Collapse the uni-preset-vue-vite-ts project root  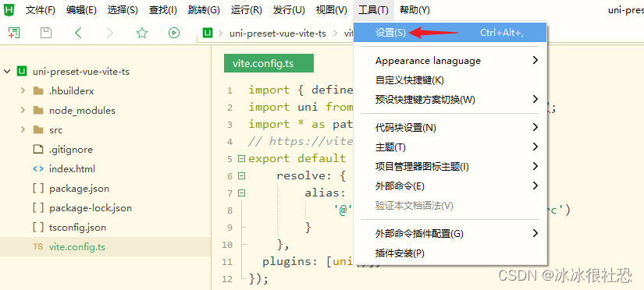pos(7,72)
